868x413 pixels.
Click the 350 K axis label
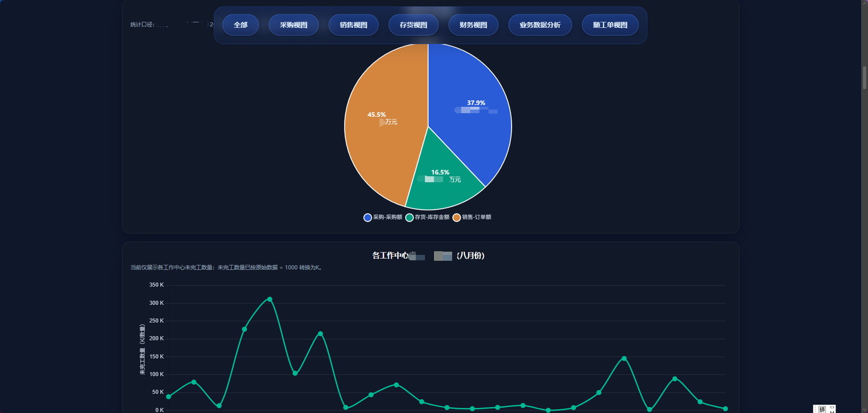tap(156, 285)
